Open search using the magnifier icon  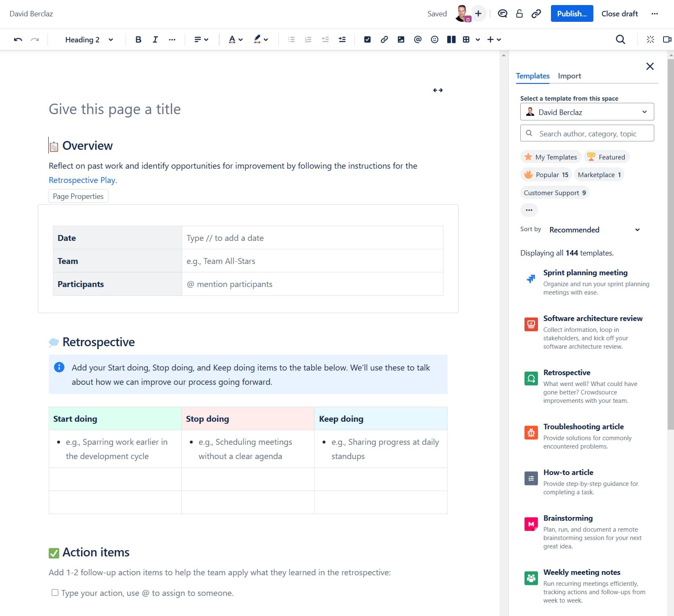(620, 39)
